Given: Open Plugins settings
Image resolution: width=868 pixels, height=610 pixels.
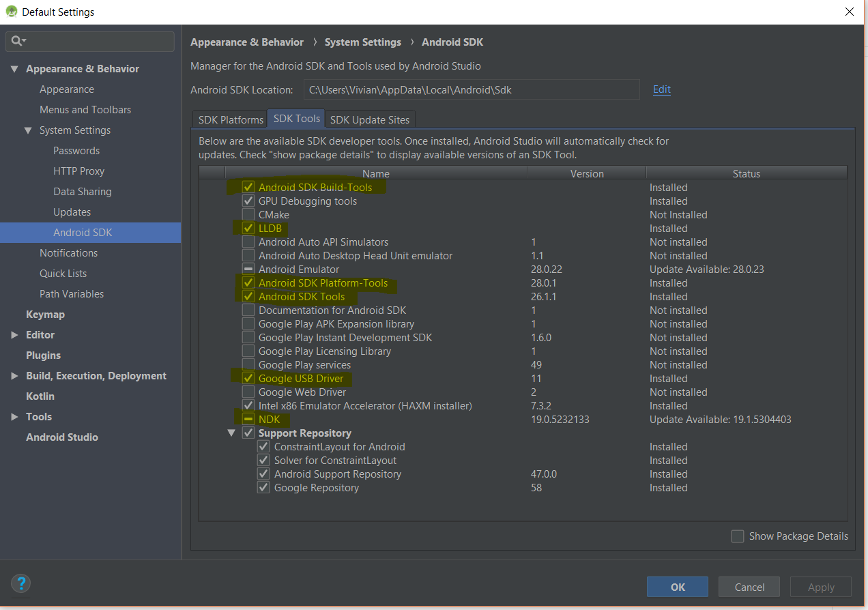Looking at the screenshot, I should (x=43, y=355).
